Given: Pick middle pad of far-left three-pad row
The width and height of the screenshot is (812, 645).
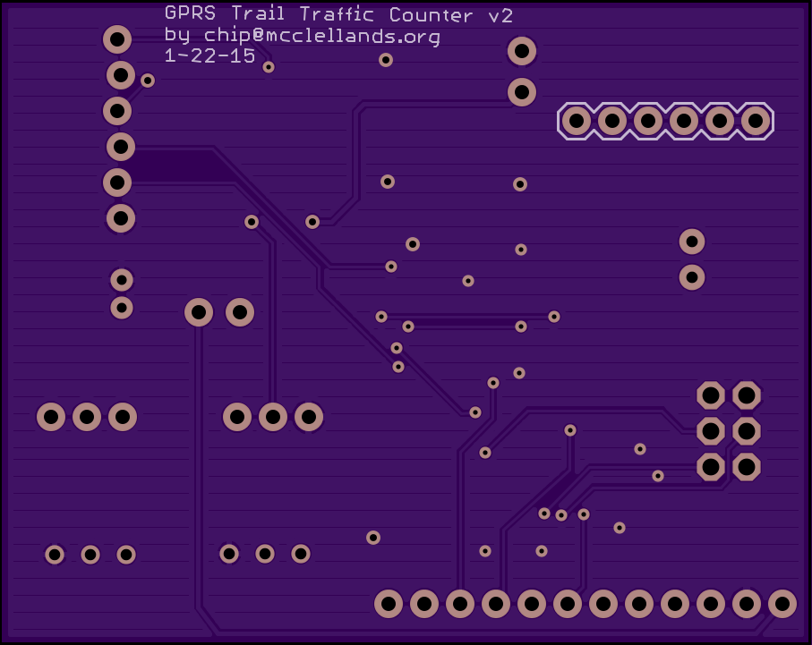Looking at the screenshot, I should tap(87, 416).
